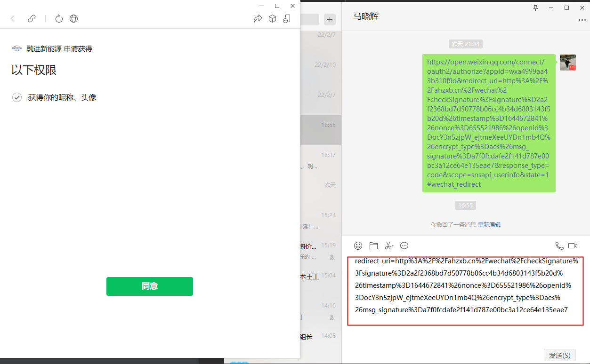This screenshot has height=364, width=590.
Task: Click the chat list search field
Action: point(310,19)
